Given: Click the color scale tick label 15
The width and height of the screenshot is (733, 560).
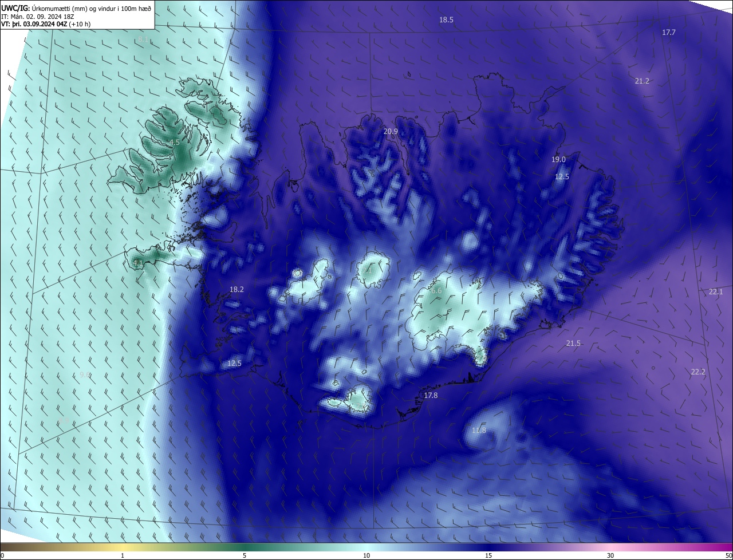Looking at the screenshot, I should pos(488,556).
